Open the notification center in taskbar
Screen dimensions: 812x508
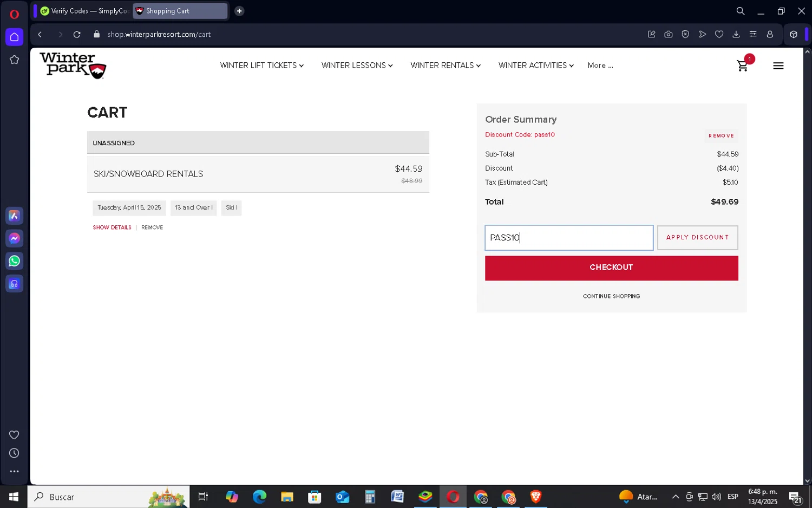coord(795,497)
